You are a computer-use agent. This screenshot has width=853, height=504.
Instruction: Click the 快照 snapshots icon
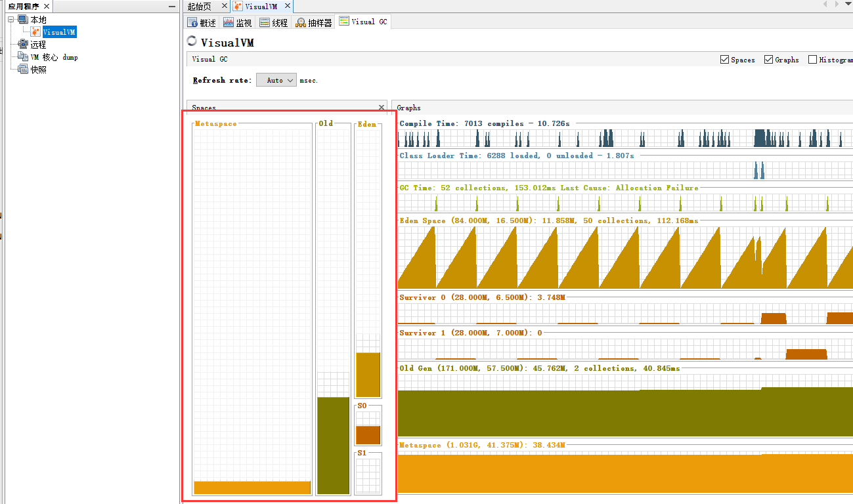tap(23, 69)
